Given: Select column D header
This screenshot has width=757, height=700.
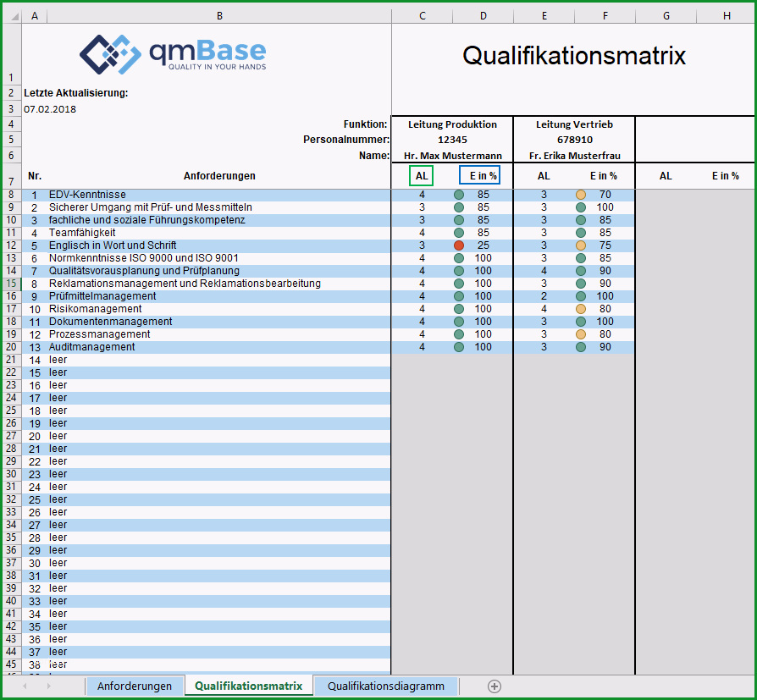Looking at the screenshot, I should (x=483, y=16).
